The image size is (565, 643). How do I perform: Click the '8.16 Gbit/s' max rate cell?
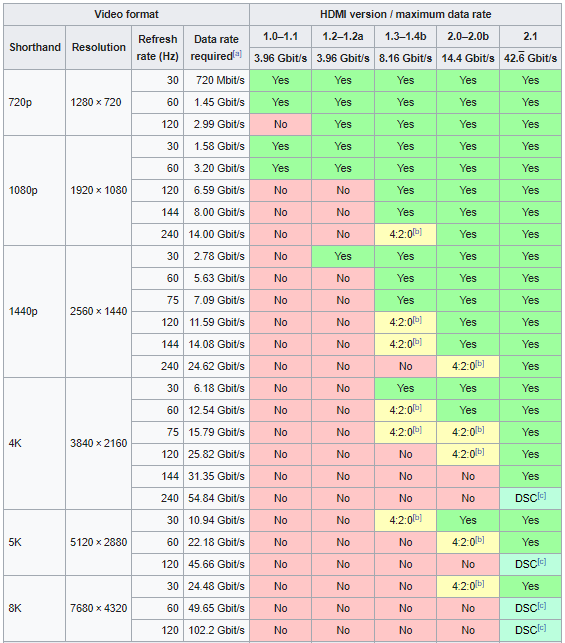point(406,58)
